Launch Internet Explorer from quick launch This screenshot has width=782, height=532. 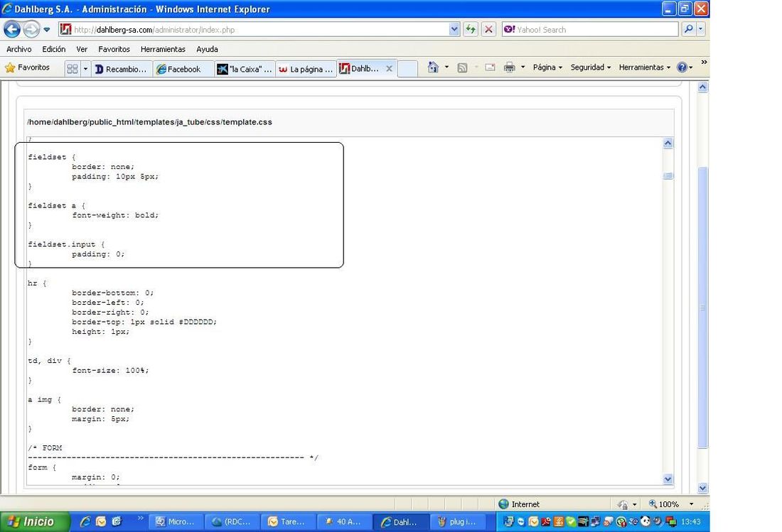85,521
